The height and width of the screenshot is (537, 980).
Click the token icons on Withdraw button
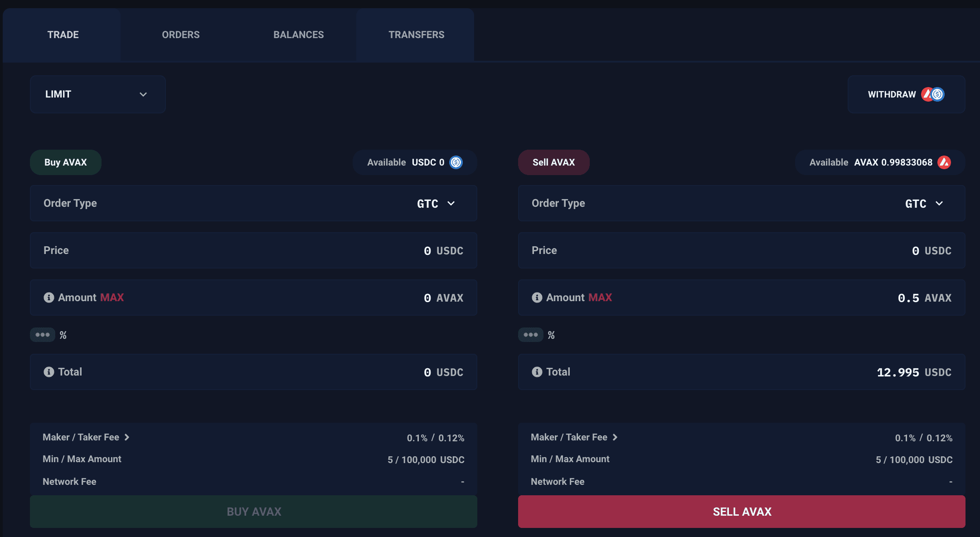coord(933,94)
